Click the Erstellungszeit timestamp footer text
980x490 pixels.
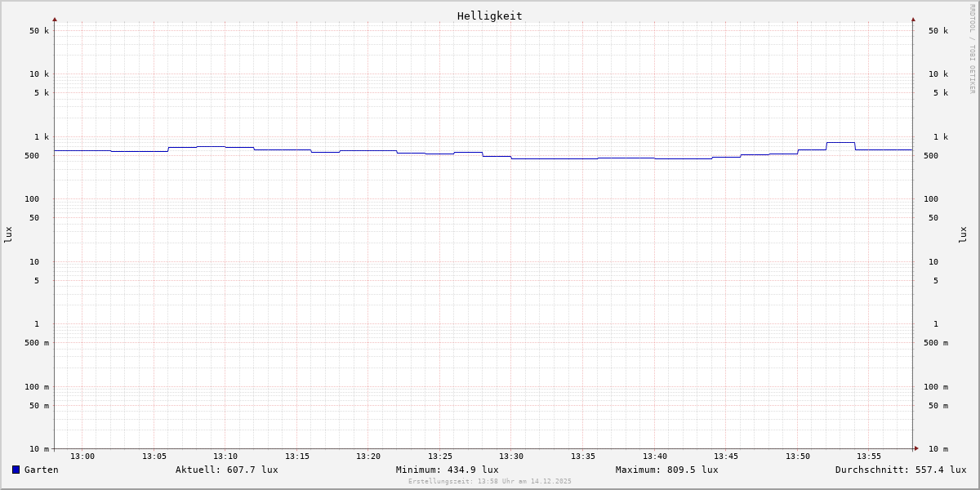[489, 482]
